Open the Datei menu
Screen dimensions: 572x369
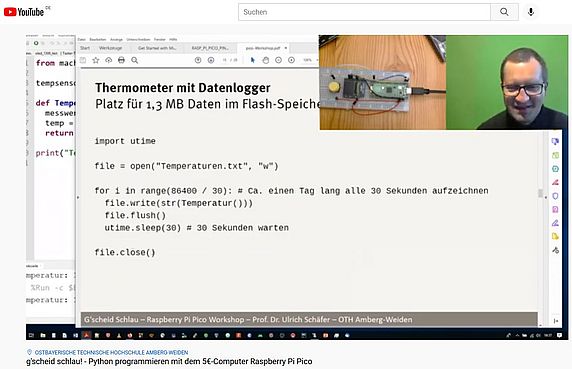(81, 39)
